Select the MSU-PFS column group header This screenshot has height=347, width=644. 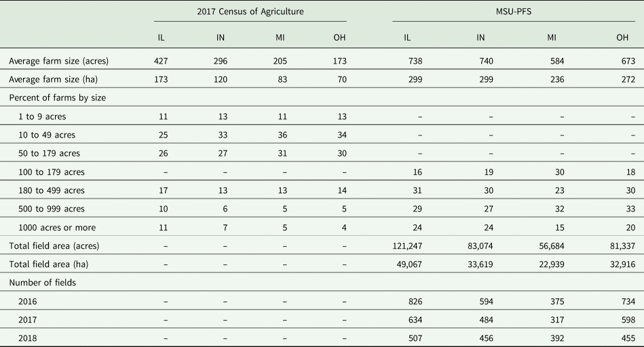click(x=514, y=12)
